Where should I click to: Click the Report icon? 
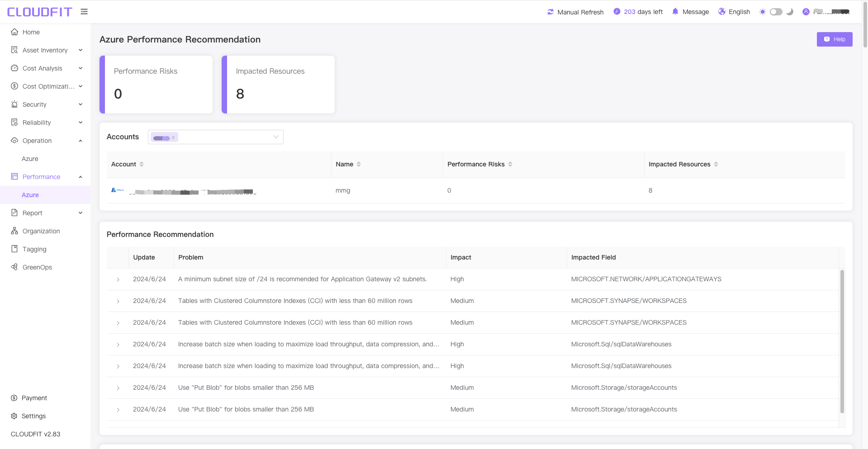(14, 213)
